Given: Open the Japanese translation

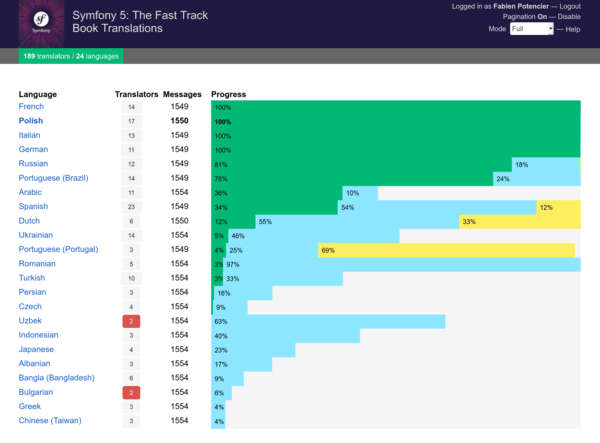Looking at the screenshot, I should click(x=36, y=349).
